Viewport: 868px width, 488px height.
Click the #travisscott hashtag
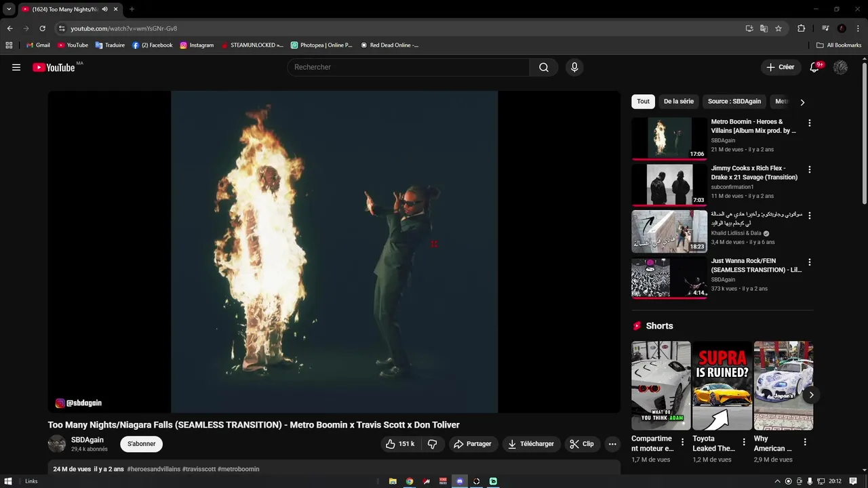point(199,469)
